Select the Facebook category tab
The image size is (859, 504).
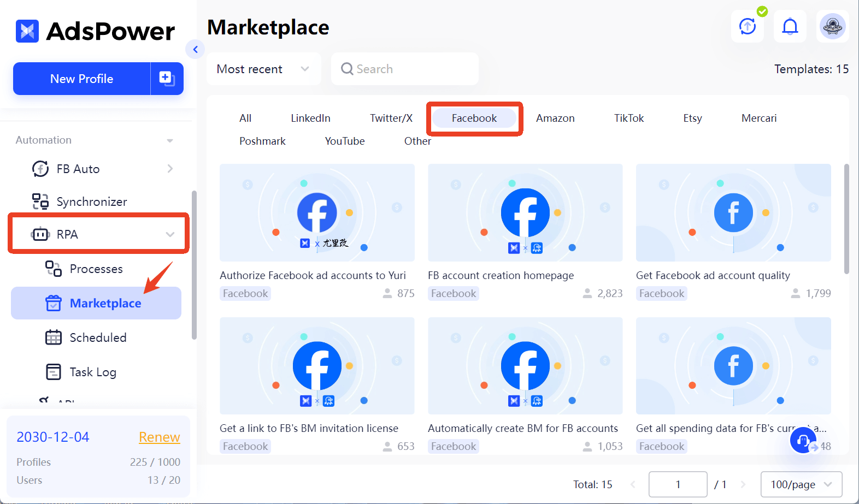tap(474, 118)
